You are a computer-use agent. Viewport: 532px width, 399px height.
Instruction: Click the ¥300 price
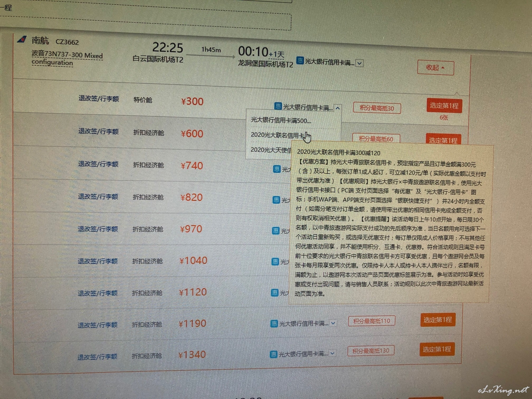pyautogui.click(x=192, y=101)
